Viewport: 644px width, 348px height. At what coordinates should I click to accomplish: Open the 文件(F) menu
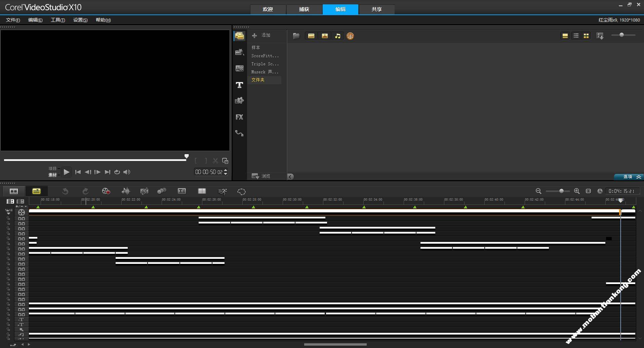13,20
